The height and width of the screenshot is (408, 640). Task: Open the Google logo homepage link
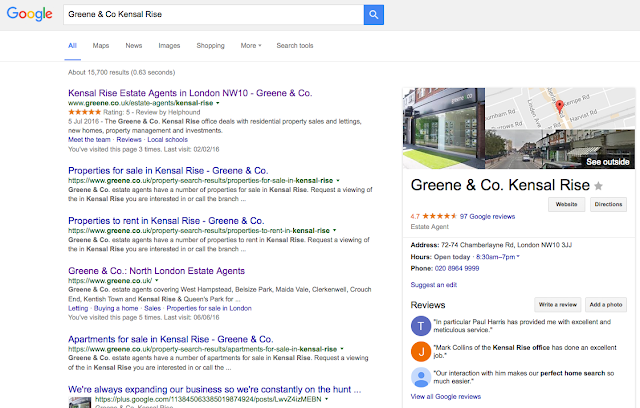[x=29, y=14]
